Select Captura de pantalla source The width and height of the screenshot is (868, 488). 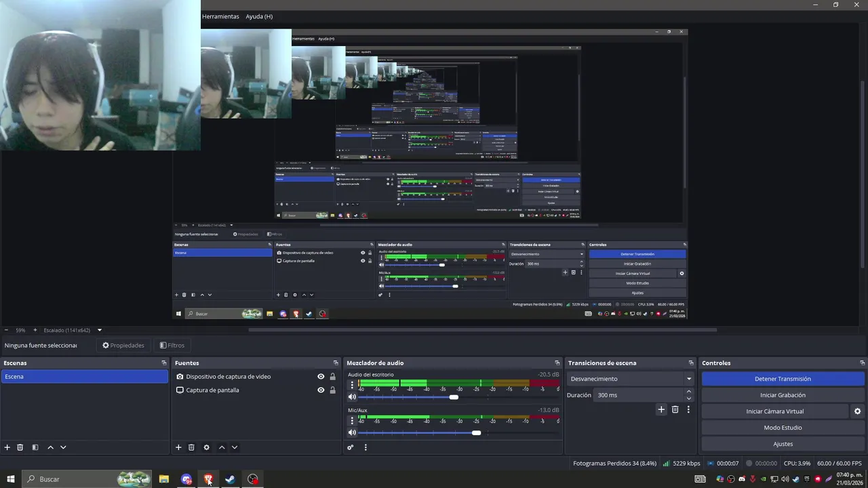click(212, 390)
